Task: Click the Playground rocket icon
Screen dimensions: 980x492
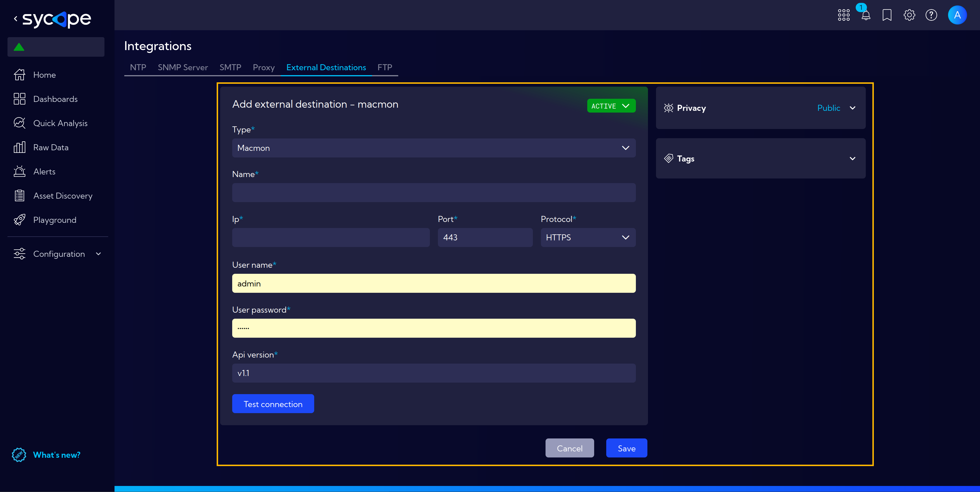Action: tap(19, 220)
